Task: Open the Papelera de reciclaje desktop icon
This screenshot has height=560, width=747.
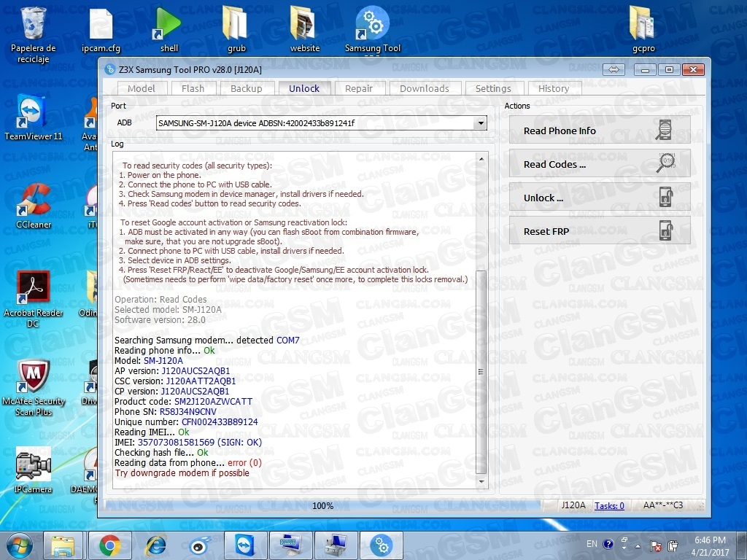Action: click(x=33, y=34)
